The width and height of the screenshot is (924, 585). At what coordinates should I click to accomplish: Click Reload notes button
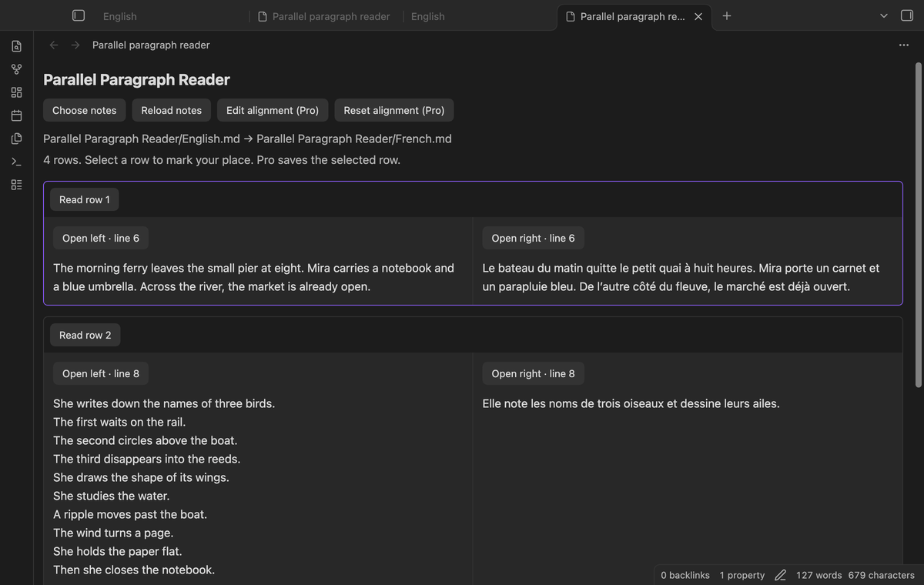click(172, 110)
